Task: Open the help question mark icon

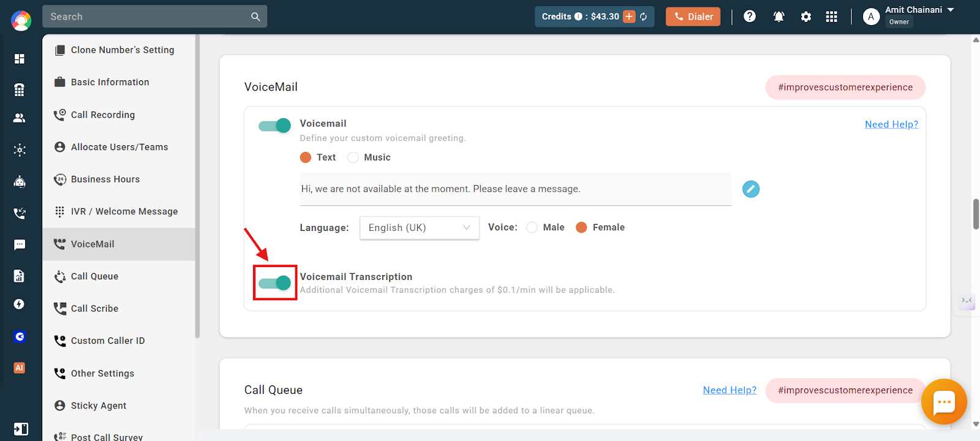Action: pos(750,17)
